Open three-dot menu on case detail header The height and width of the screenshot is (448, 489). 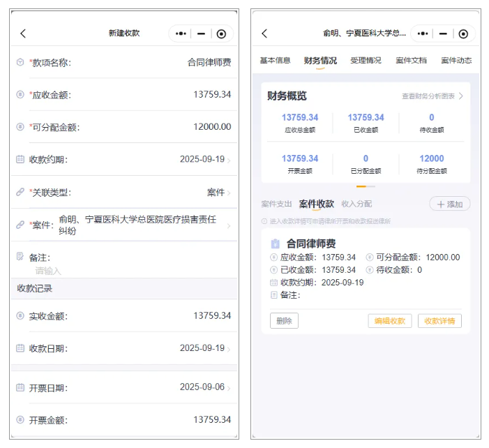pyautogui.click(x=423, y=33)
